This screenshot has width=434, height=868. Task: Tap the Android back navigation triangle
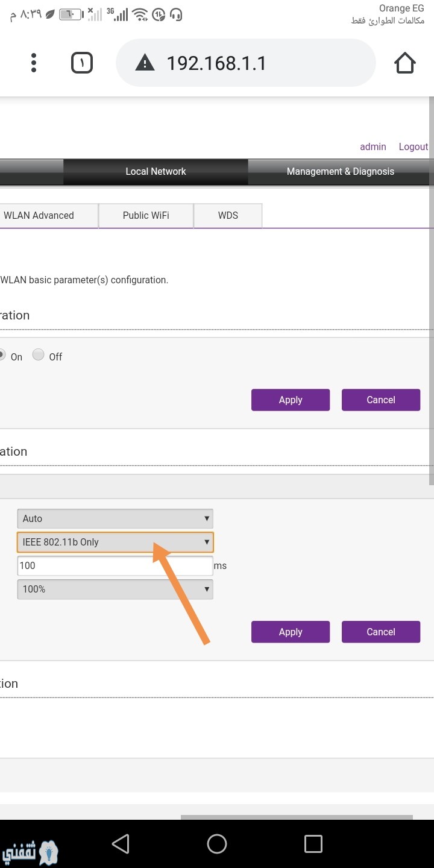tap(121, 843)
